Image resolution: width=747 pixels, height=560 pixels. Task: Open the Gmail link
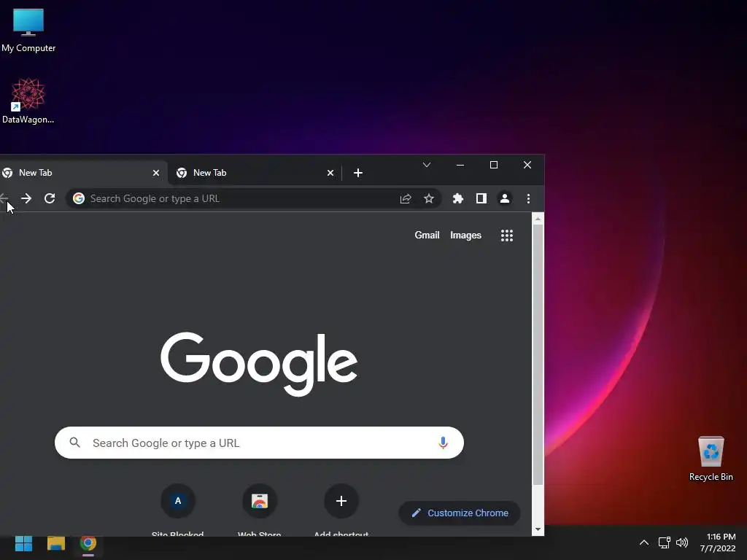coord(427,236)
